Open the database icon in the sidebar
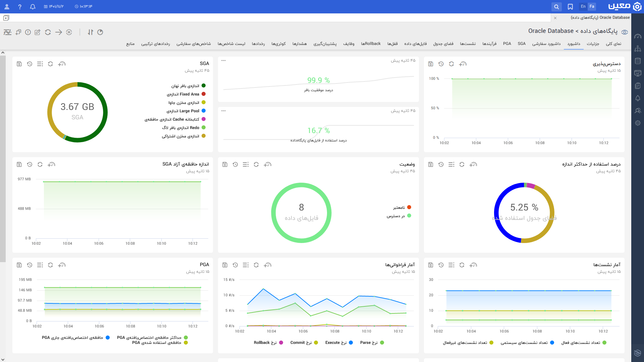Screen dimensions: 644x362 (638, 61)
